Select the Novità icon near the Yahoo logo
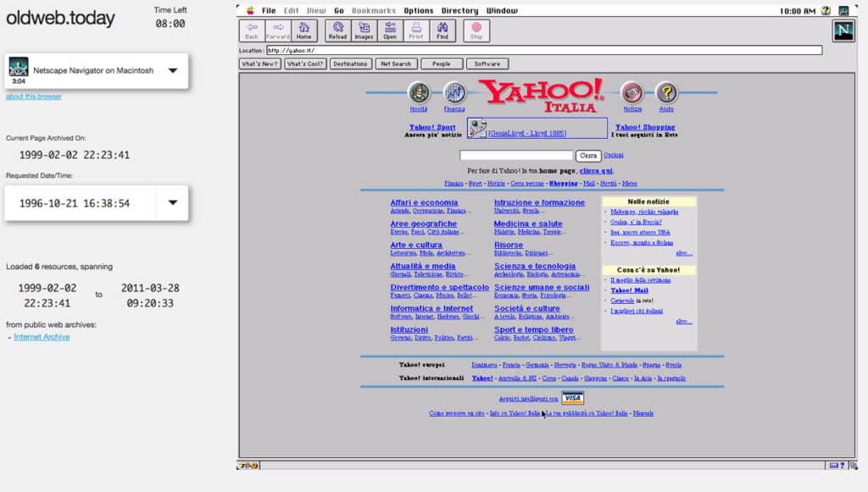 (419, 91)
